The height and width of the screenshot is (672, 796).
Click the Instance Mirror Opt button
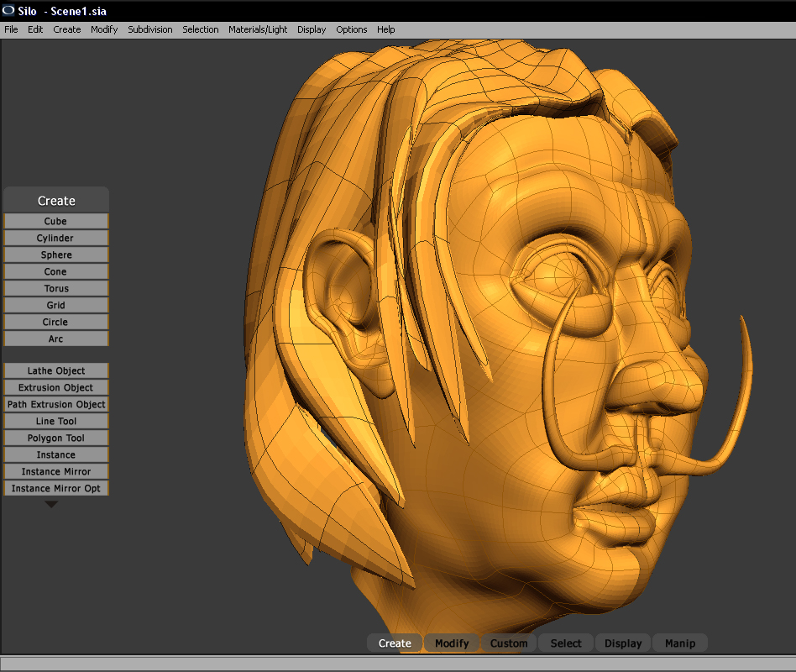pyautogui.click(x=56, y=487)
